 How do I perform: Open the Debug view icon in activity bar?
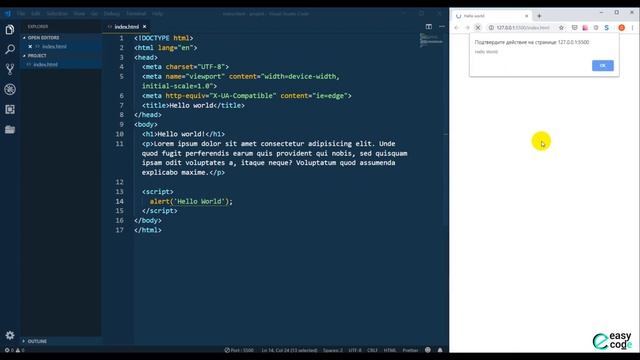point(10,89)
